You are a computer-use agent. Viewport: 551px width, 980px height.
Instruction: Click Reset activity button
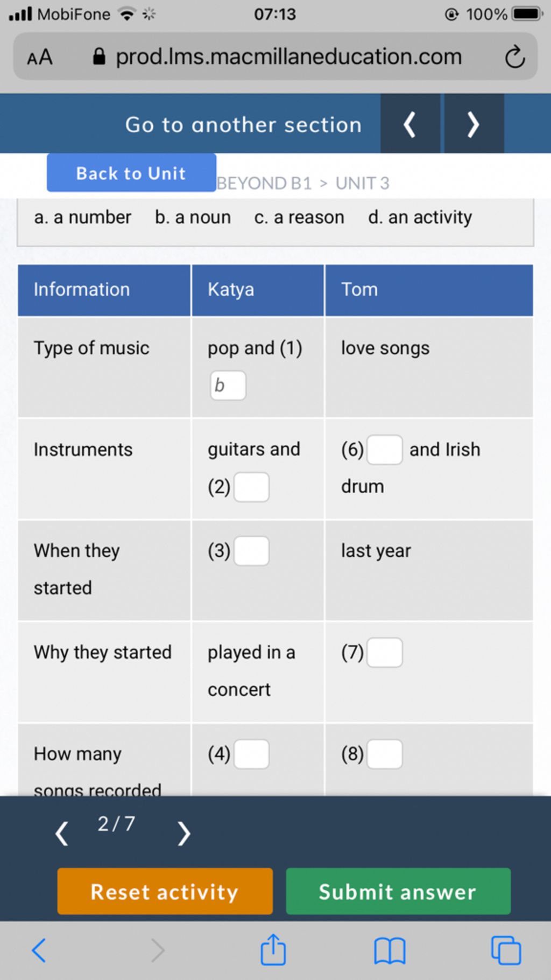click(165, 892)
